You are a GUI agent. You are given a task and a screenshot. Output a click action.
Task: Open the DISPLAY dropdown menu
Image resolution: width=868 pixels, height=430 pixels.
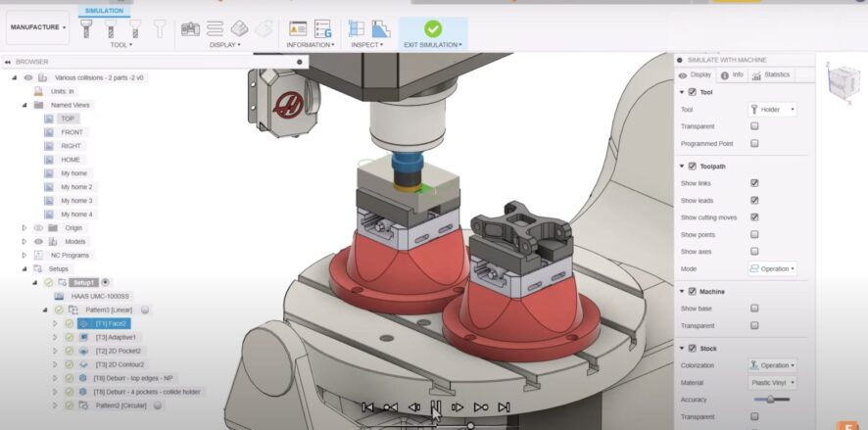click(x=224, y=45)
